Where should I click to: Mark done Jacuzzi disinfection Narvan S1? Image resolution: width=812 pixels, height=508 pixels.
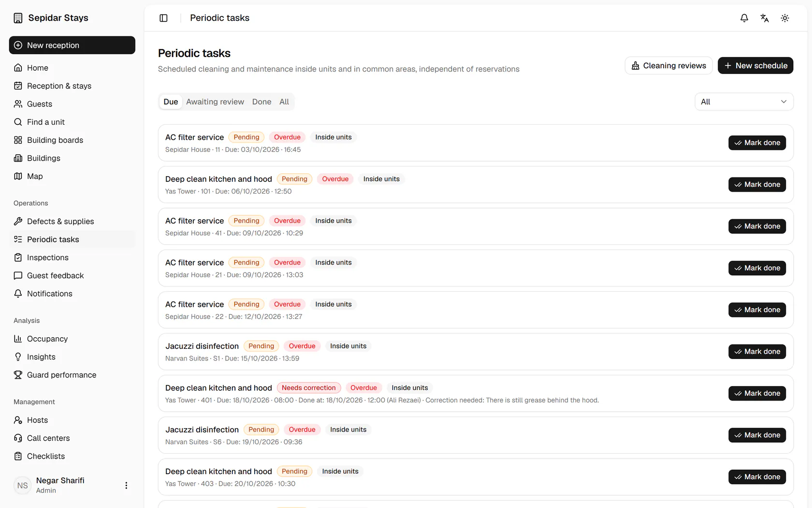point(757,352)
